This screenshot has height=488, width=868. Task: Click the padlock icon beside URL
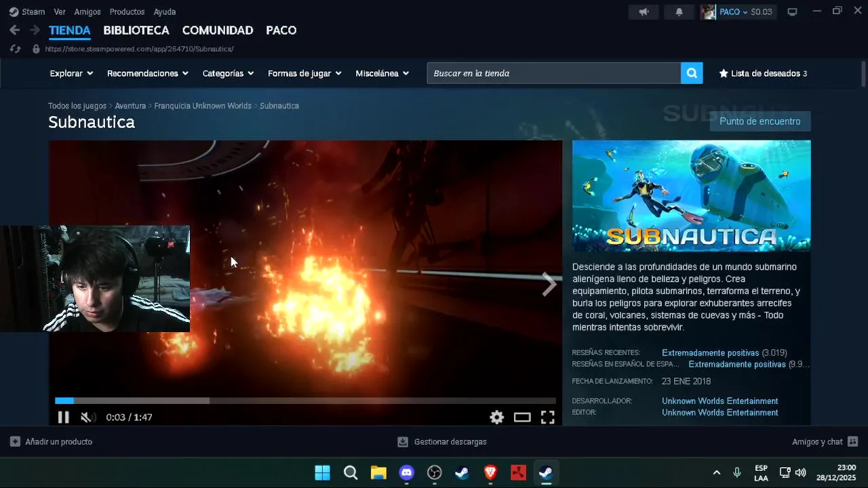pyautogui.click(x=36, y=49)
